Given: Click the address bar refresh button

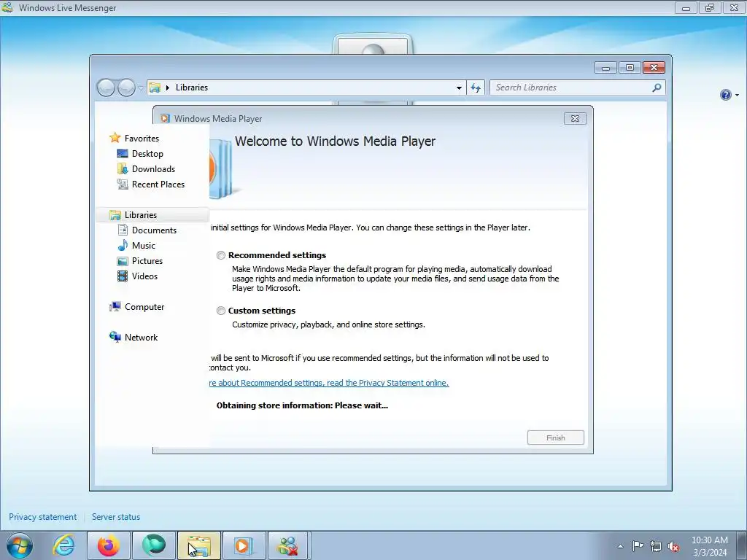Looking at the screenshot, I should tap(476, 87).
